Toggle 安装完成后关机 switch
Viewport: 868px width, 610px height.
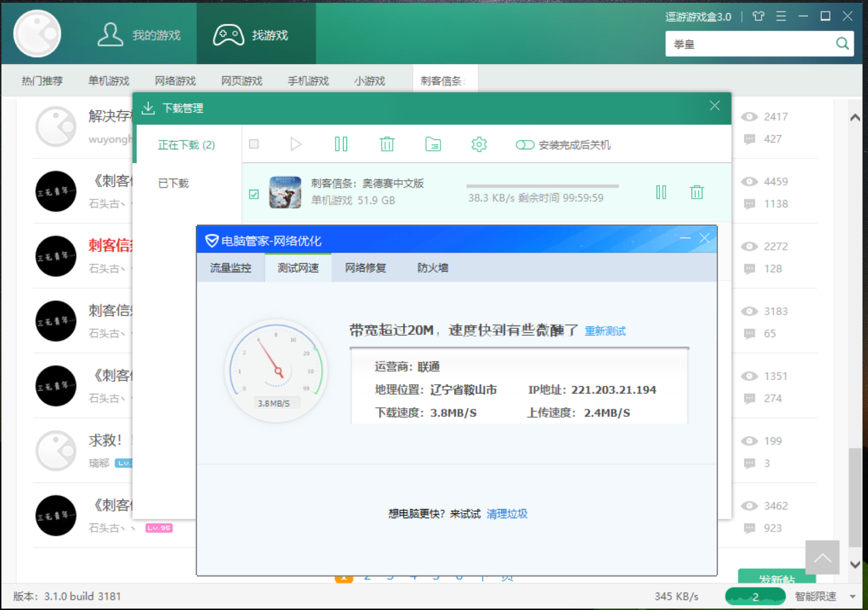(525, 145)
